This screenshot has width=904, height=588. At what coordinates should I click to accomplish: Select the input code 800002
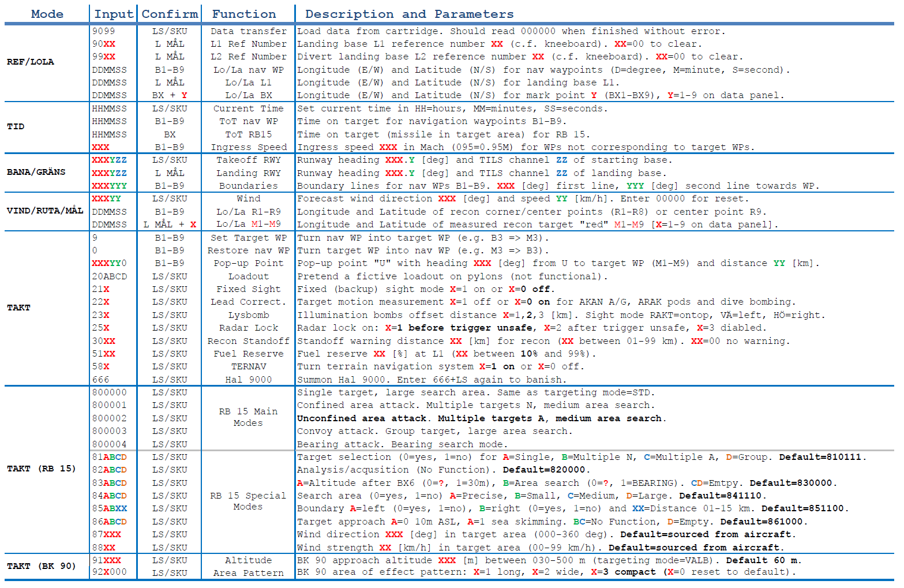[x=109, y=418]
